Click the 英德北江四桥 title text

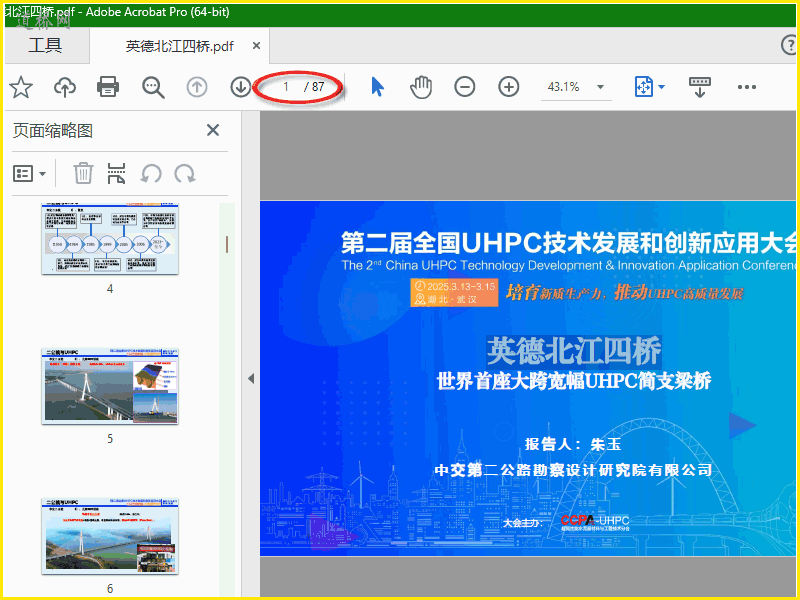pos(574,351)
